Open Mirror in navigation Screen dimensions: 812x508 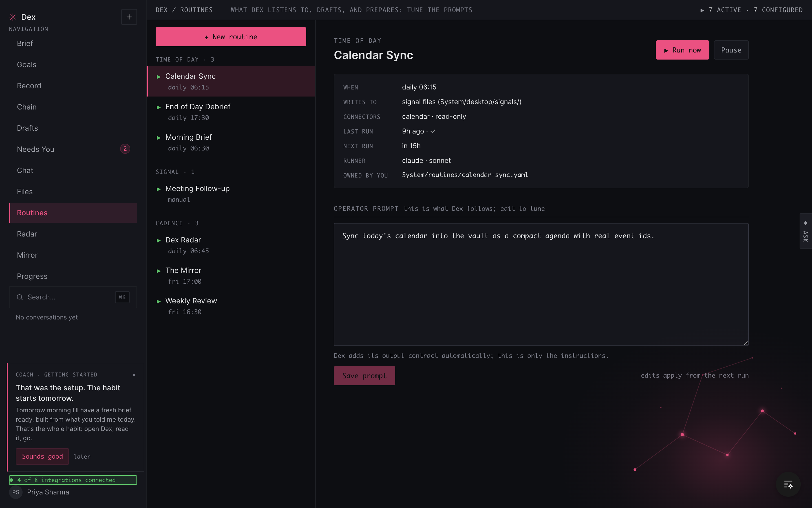click(73, 255)
